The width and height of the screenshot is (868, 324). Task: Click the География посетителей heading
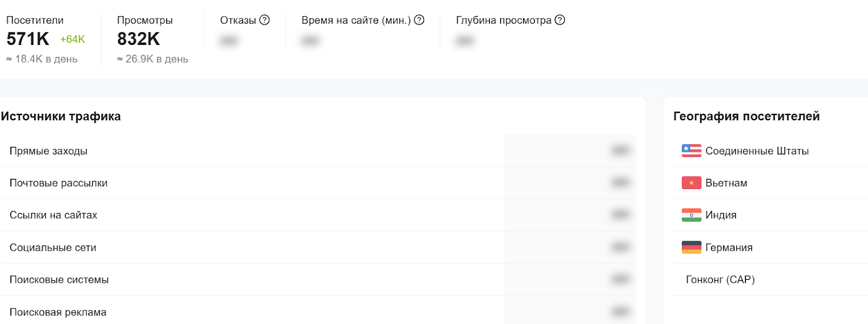[x=746, y=116]
